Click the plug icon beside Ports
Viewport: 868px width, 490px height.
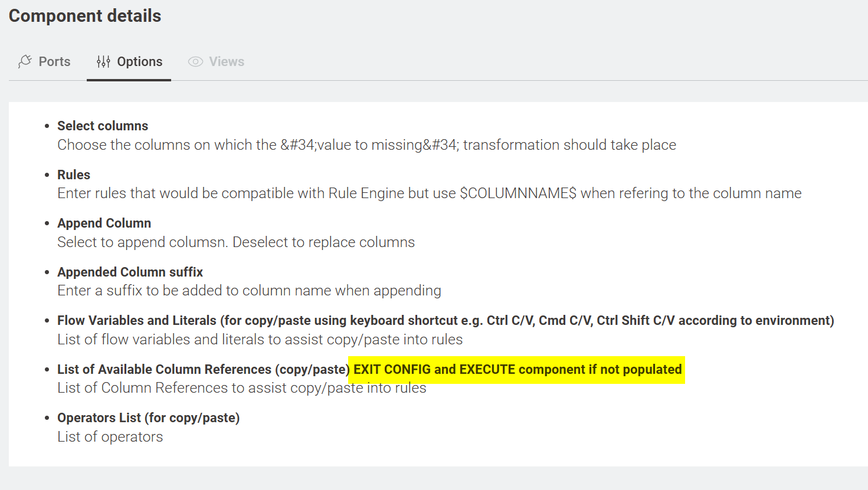[25, 61]
